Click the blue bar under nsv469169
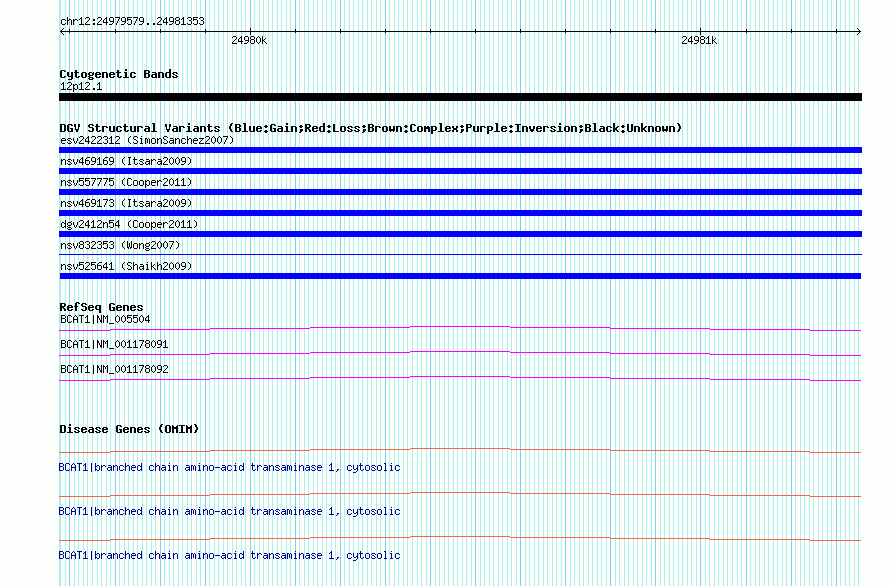This screenshot has width=890, height=586. [460, 171]
